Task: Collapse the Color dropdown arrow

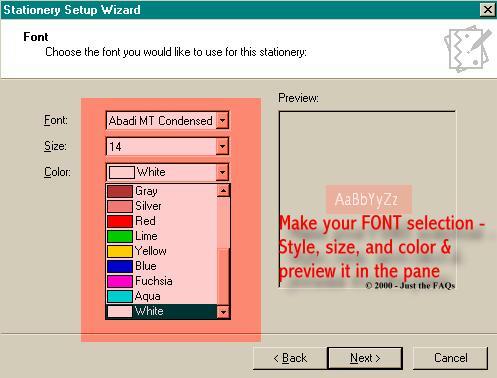Action: (x=222, y=172)
